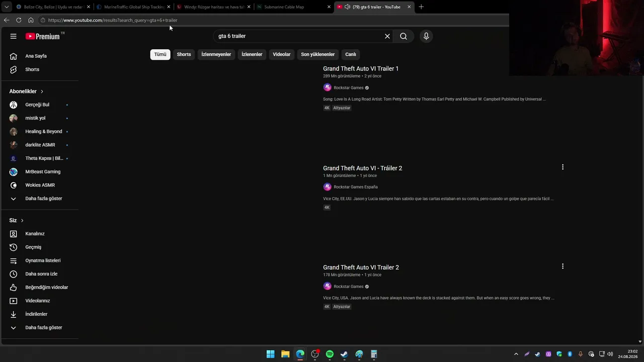The height and width of the screenshot is (362, 644).
Task: Open Grand Theft Auto VI Trailer 1 title
Action: tap(361, 69)
